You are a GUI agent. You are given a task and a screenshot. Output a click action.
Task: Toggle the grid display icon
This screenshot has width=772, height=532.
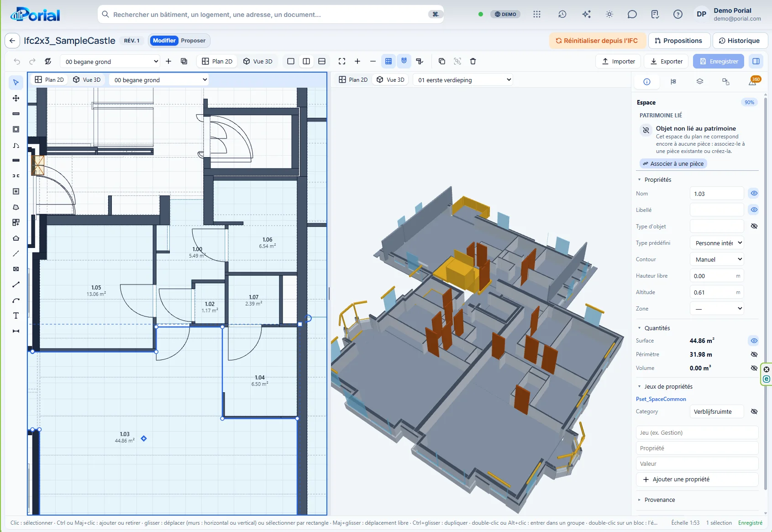pyautogui.click(x=389, y=61)
